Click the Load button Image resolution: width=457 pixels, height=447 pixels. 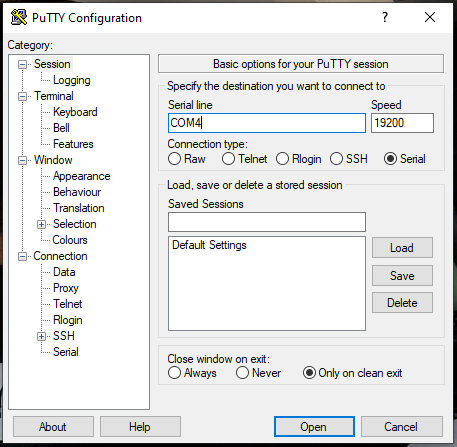(402, 248)
